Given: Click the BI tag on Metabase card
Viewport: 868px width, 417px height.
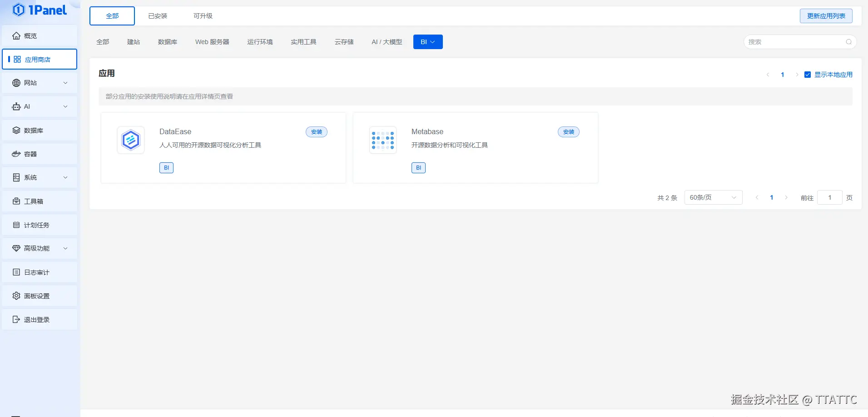Looking at the screenshot, I should (x=418, y=168).
